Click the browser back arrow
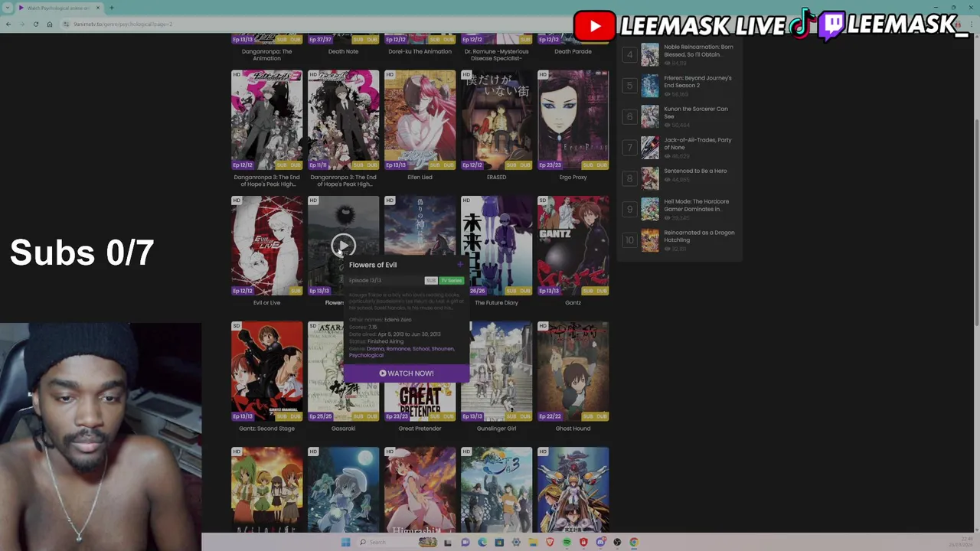The image size is (980, 551). point(8,24)
